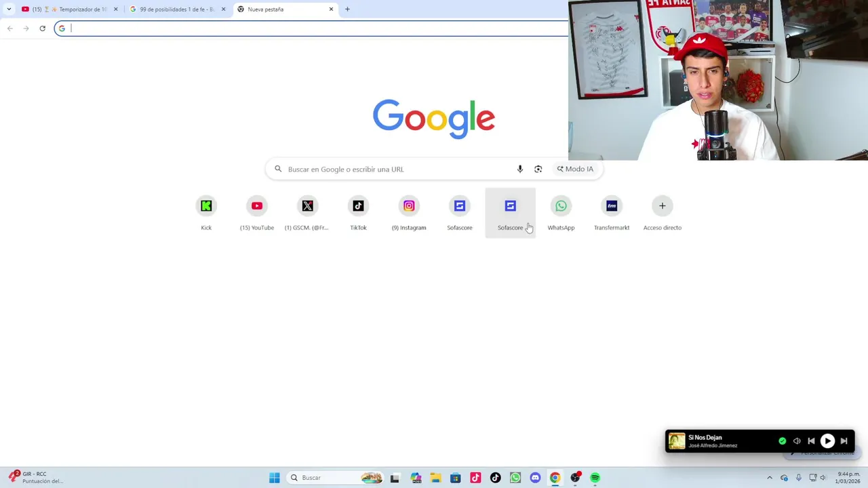
Task: Open the GIR - RCC score widget
Action: tap(36, 477)
